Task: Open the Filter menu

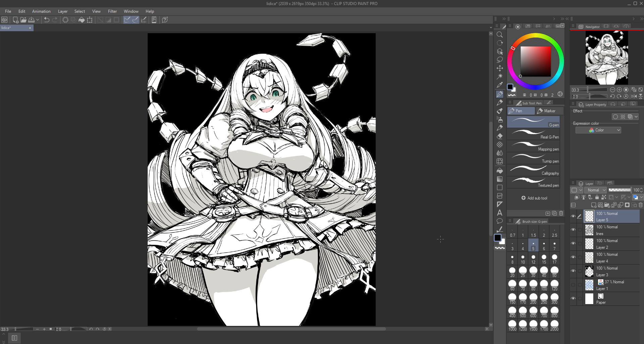Action: 112,11
